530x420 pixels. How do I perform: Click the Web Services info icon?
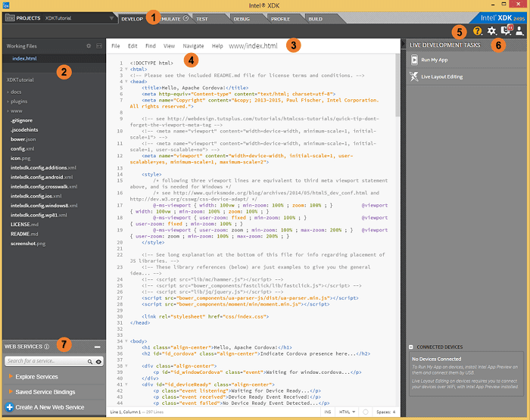click(47, 347)
